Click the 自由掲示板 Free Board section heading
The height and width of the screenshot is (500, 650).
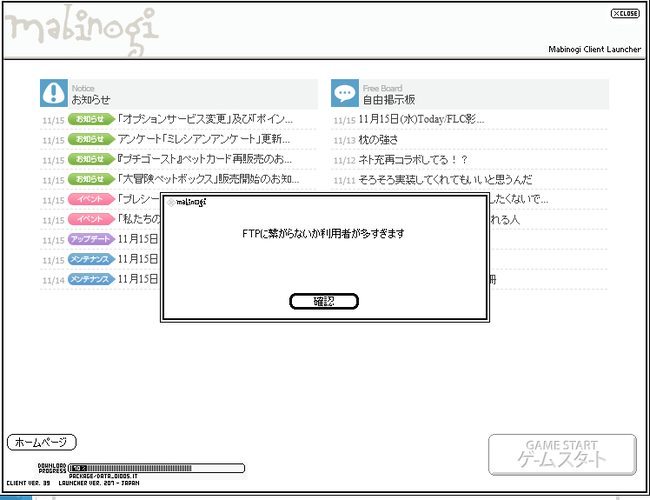(389, 100)
